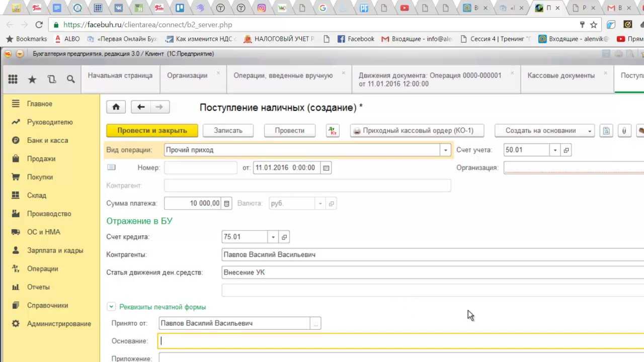Viewport: 644px width, 362px height.
Task: Open search magnifier in 1C toolbar
Action: (x=71, y=79)
